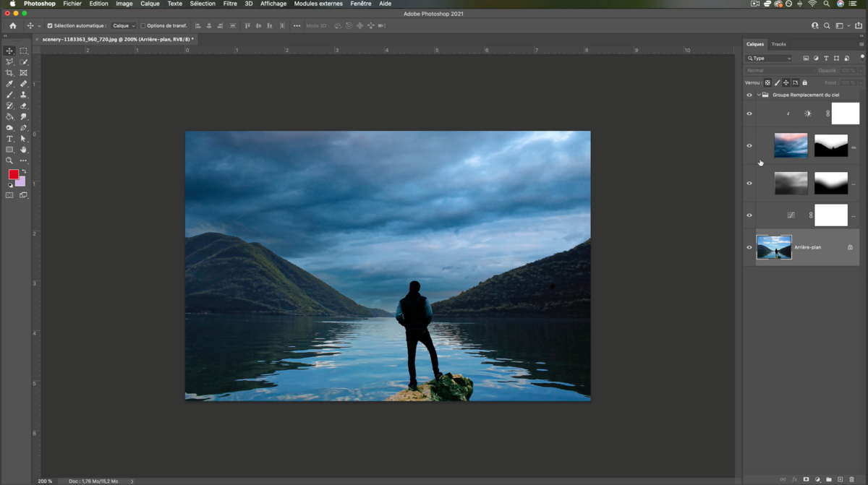The height and width of the screenshot is (485, 868).
Task: Select the Eyedropper tool
Action: [x=9, y=84]
